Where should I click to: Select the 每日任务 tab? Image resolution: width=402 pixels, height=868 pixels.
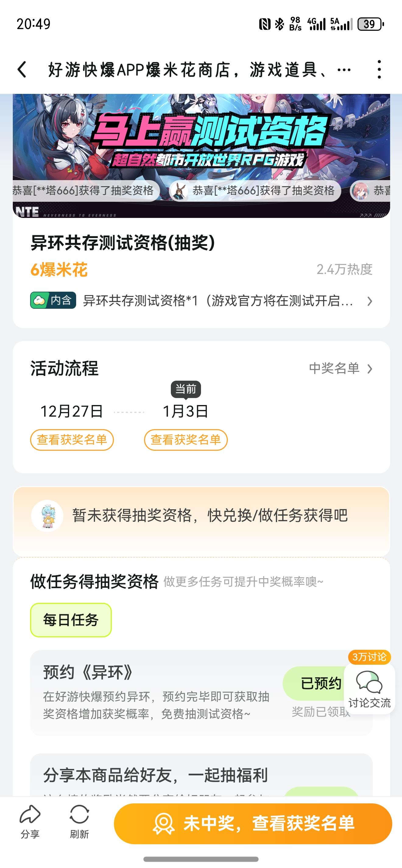[71, 620]
